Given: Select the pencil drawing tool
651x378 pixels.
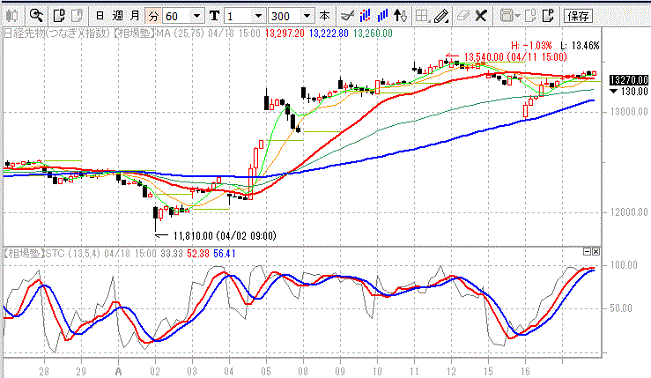Looking at the screenshot, I should [x=441, y=16].
